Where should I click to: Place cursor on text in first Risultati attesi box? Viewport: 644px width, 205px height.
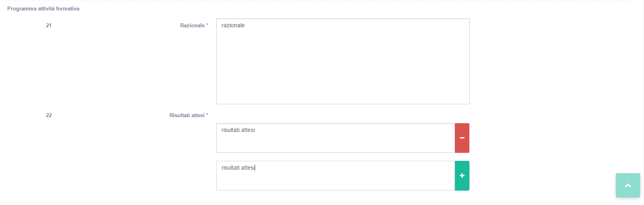click(x=238, y=130)
